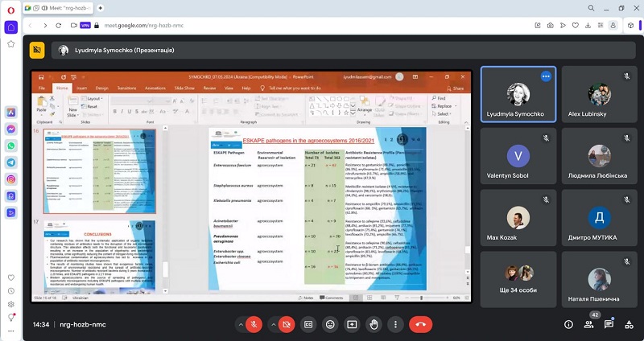Open WhatsApp in the Opera sidebar
The image size is (644, 341).
(x=11, y=146)
